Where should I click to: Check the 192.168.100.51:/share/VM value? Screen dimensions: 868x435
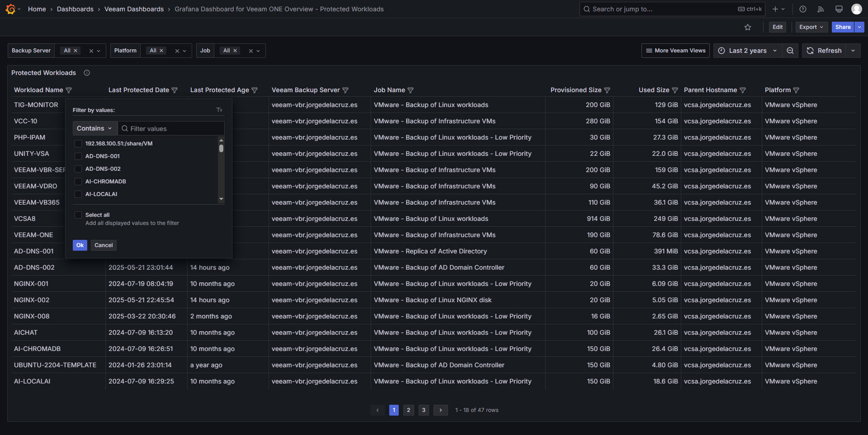point(78,144)
